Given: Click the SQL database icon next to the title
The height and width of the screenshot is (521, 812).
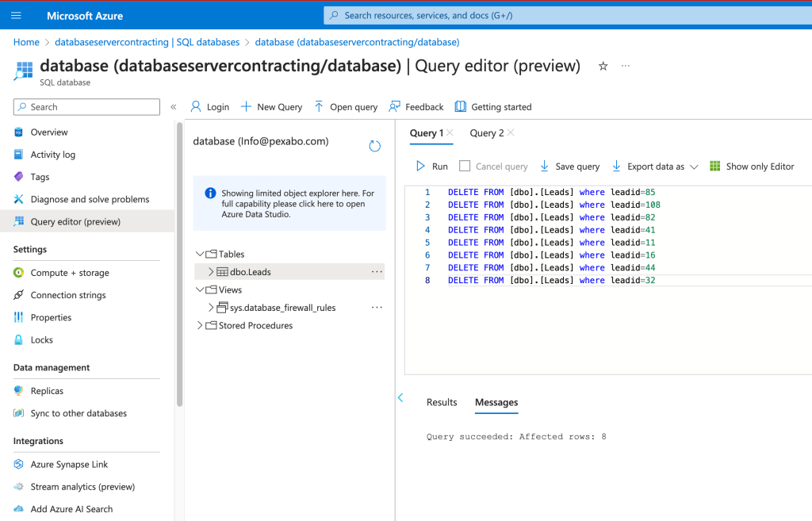Looking at the screenshot, I should click(x=23, y=71).
